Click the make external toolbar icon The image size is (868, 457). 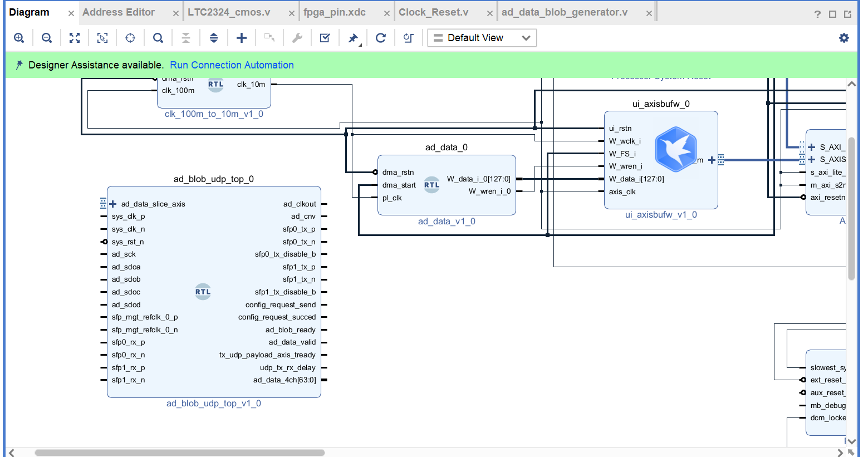click(x=269, y=38)
